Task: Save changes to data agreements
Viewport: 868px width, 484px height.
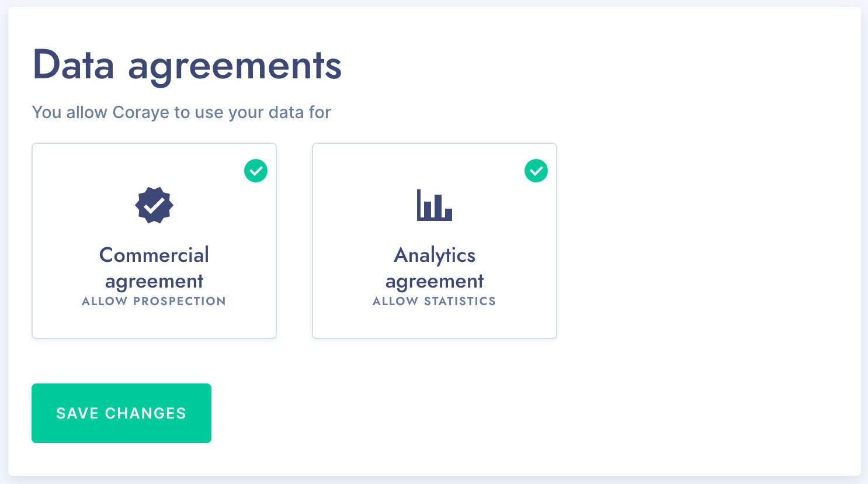Action: (121, 413)
